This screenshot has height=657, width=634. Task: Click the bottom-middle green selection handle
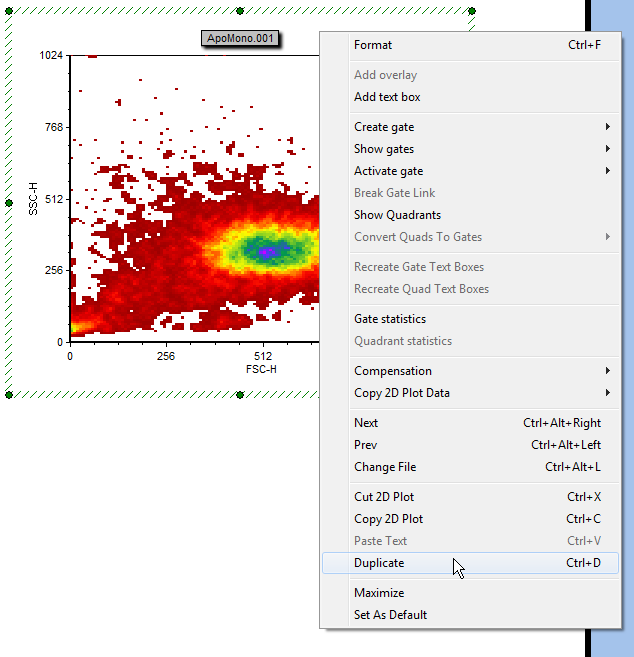click(x=240, y=395)
